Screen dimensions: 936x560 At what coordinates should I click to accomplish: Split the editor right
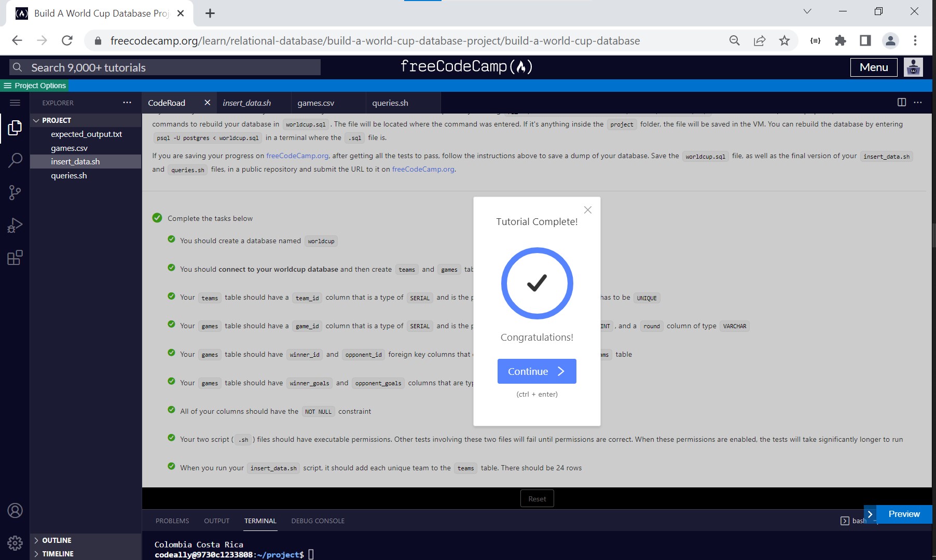click(x=902, y=102)
